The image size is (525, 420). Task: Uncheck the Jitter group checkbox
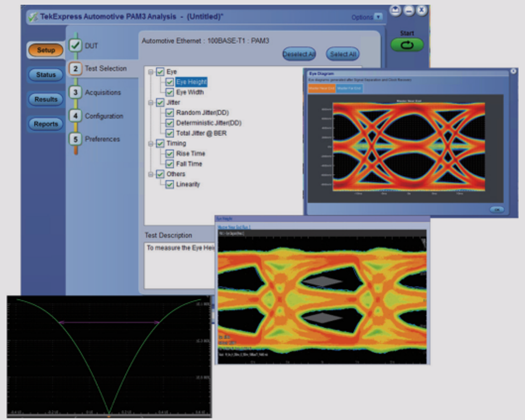point(160,103)
